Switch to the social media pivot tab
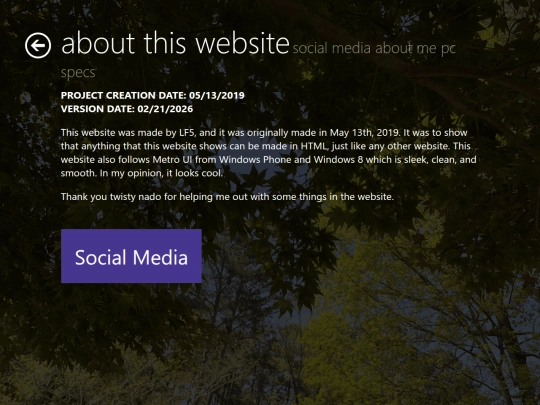Image resolution: width=540 pixels, height=405 pixels. point(332,48)
